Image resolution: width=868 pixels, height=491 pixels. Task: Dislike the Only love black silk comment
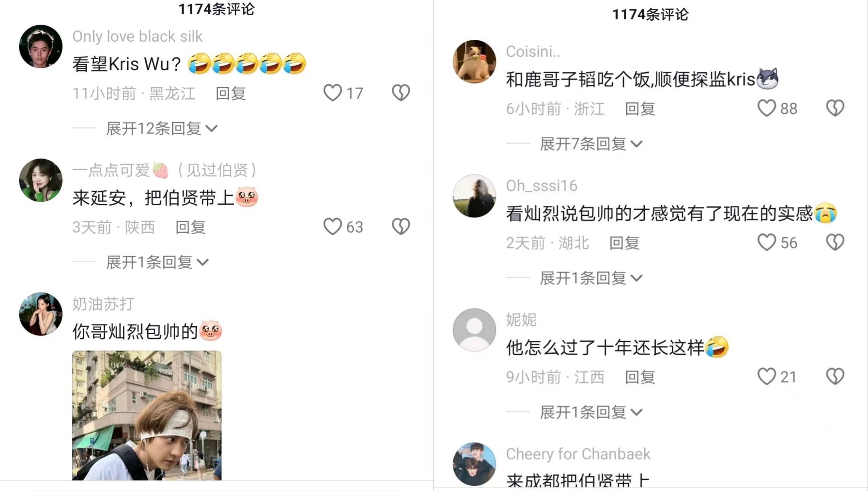coord(401,93)
